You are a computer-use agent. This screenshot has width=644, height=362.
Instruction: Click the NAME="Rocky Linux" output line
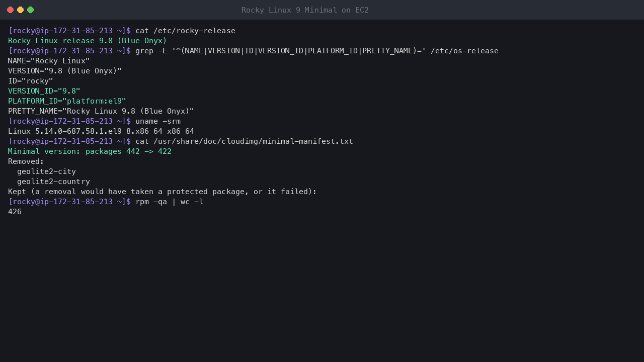coord(49,61)
